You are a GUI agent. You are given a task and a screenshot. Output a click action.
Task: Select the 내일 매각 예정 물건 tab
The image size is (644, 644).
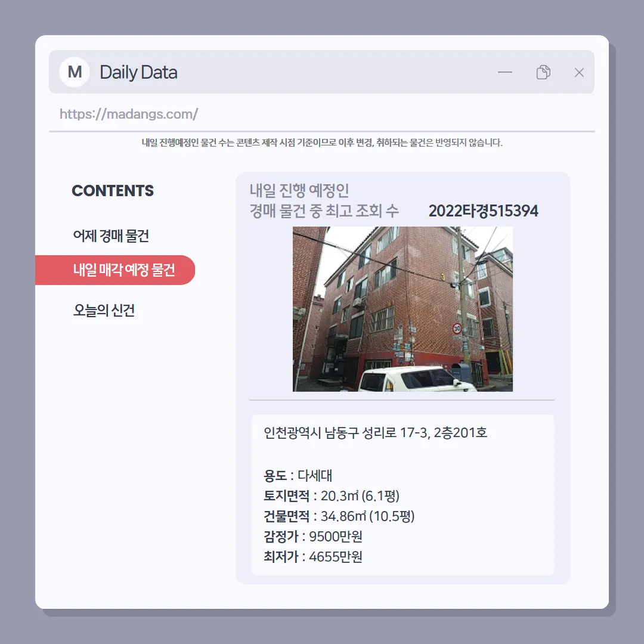115,270
